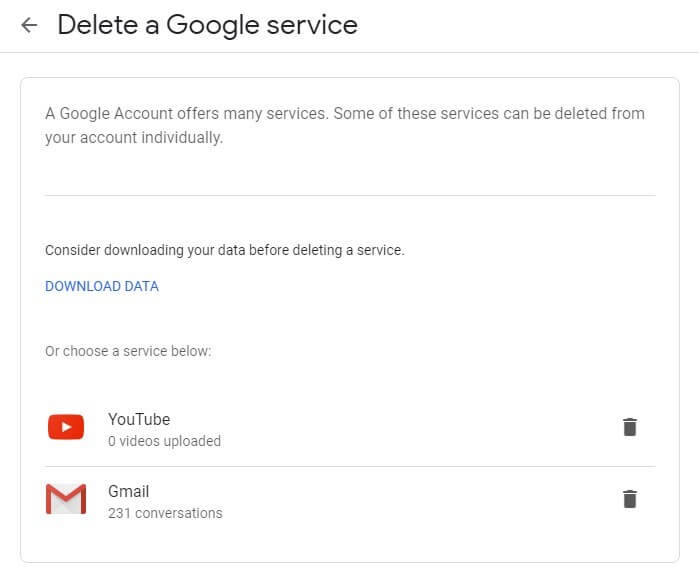Viewport: 699px width, 580px height.
Task: Click the Gmail envelope logo icon
Action: click(66, 499)
